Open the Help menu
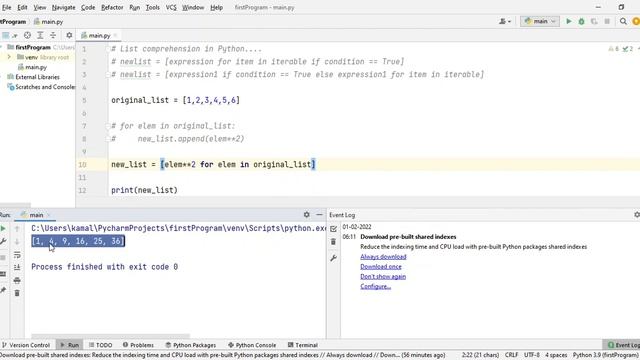The height and width of the screenshot is (360, 640). click(x=216, y=7)
